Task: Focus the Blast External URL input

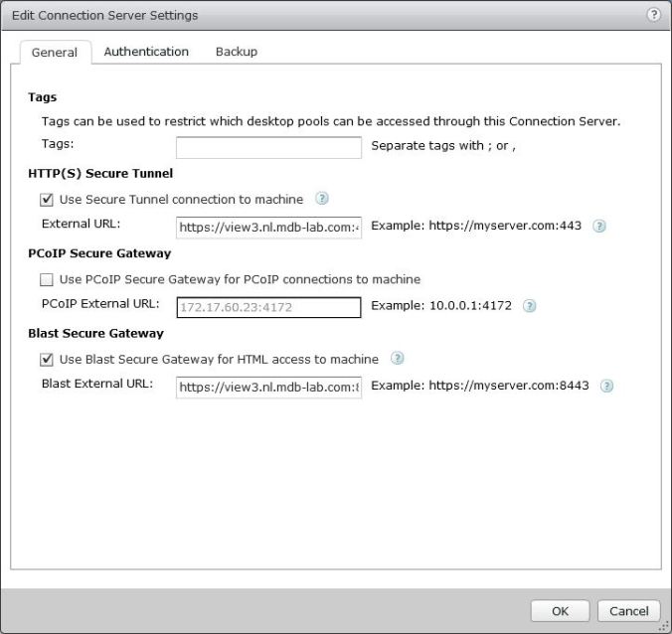Action: click(268, 387)
